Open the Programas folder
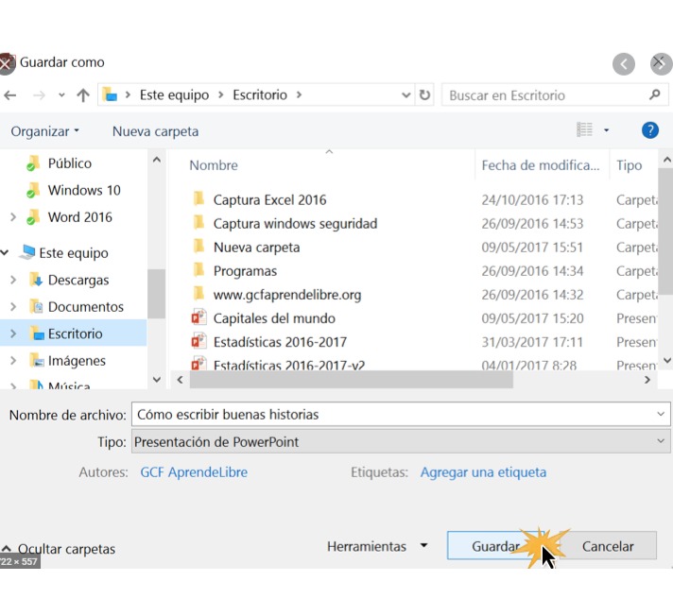This screenshot has width=673, height=616. [x=245, y=271]
